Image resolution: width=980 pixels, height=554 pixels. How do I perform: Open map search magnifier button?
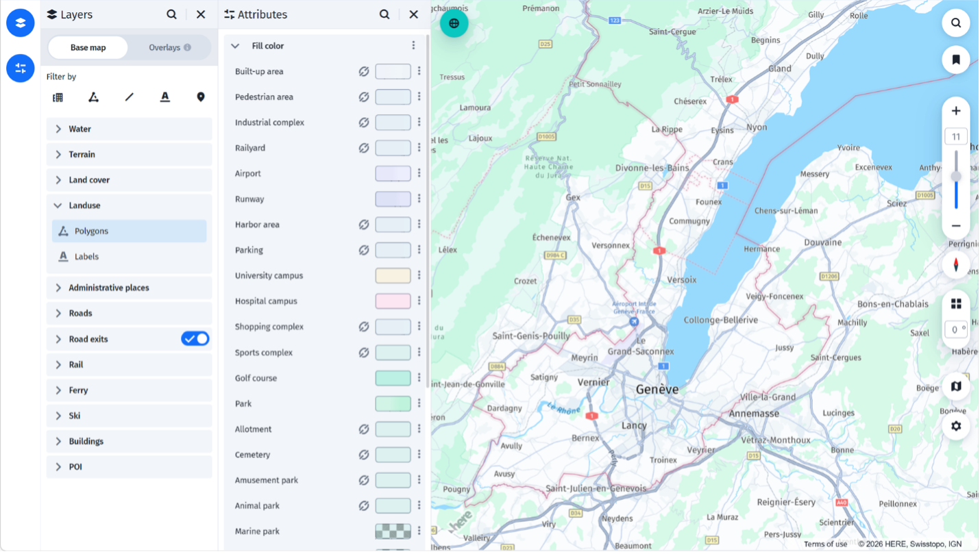pyautogui.click(x=956, y=23)
